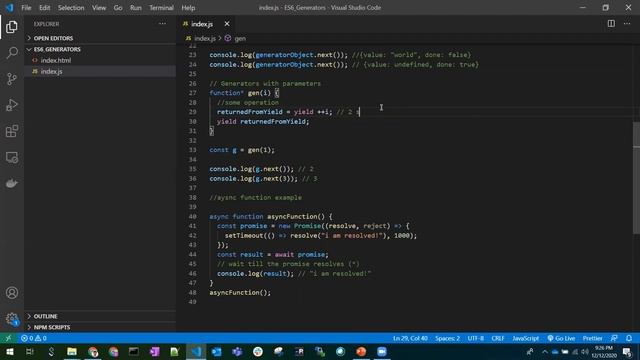
Task: Click the 'asyncFunction();' call on line 48
Action: click(x=240, y=292)
